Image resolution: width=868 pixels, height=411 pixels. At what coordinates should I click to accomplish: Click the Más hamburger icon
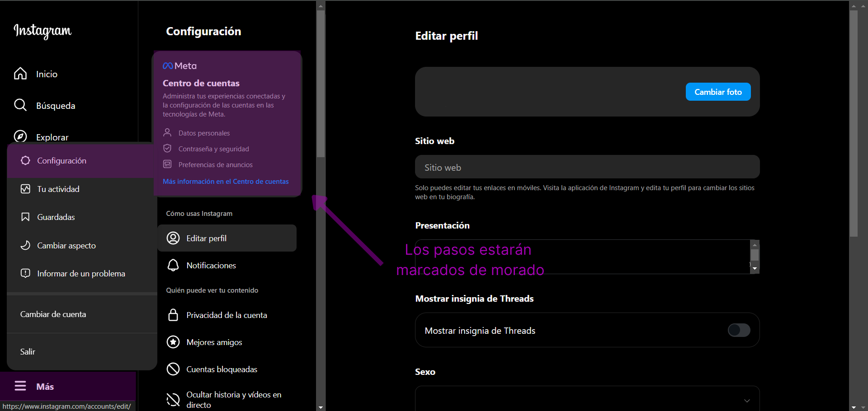[20, 386]
